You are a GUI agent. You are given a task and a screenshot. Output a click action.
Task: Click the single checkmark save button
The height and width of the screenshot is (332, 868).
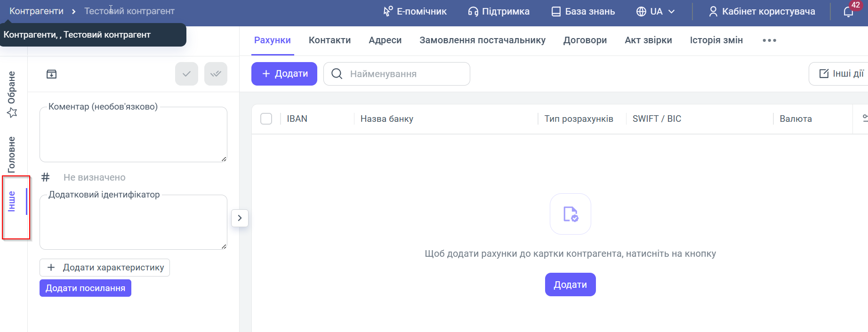(x=186, y=74)
